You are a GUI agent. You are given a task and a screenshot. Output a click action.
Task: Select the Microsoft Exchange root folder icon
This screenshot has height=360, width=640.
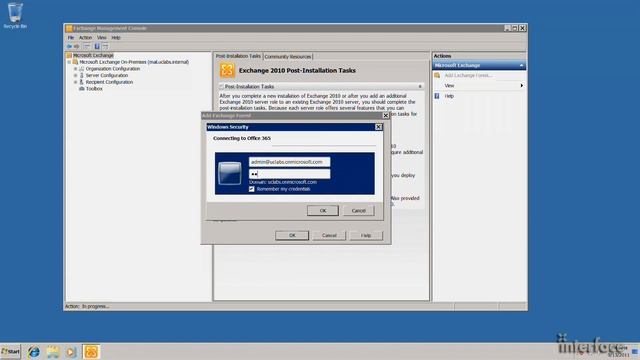[69, 55]
